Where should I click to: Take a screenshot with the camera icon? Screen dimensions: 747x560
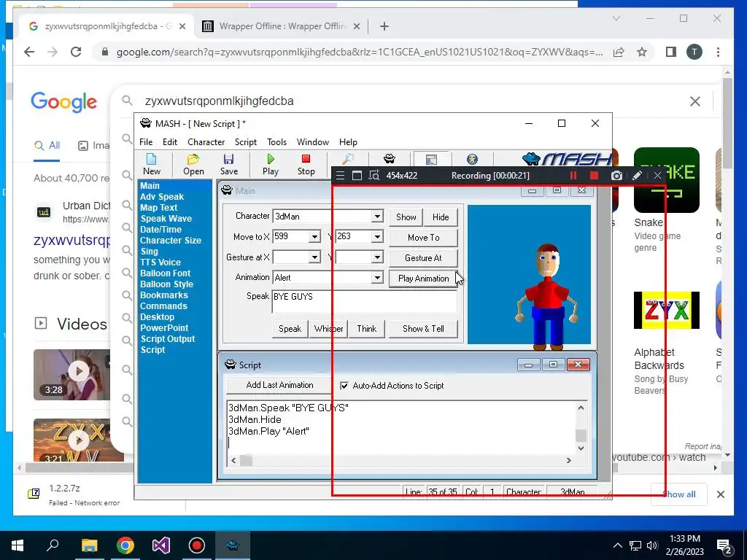tap(616, 176)
